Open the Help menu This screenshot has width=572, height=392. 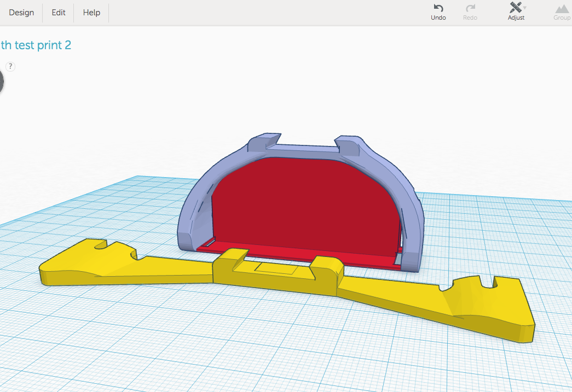point(91,13)
